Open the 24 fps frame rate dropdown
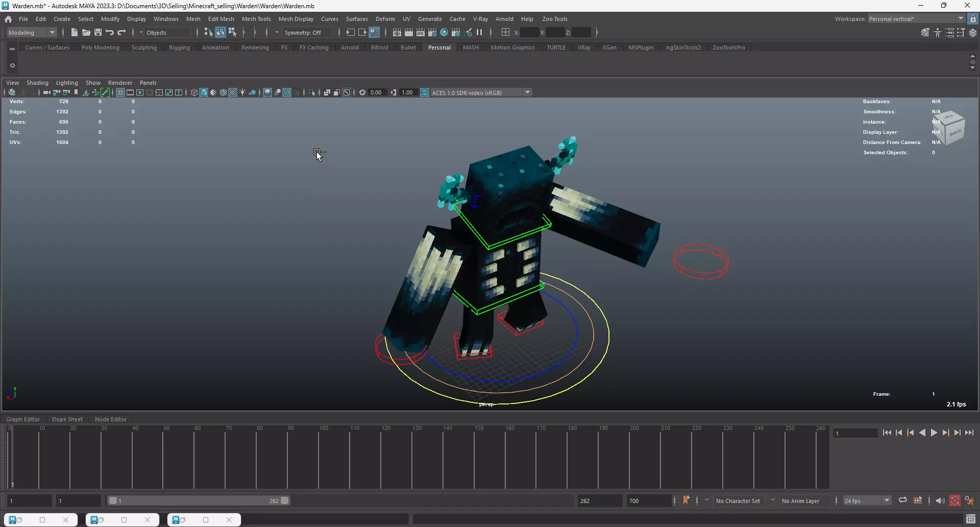Image resolution: width=980 pixels, height=527 pixels. point(867,500)
